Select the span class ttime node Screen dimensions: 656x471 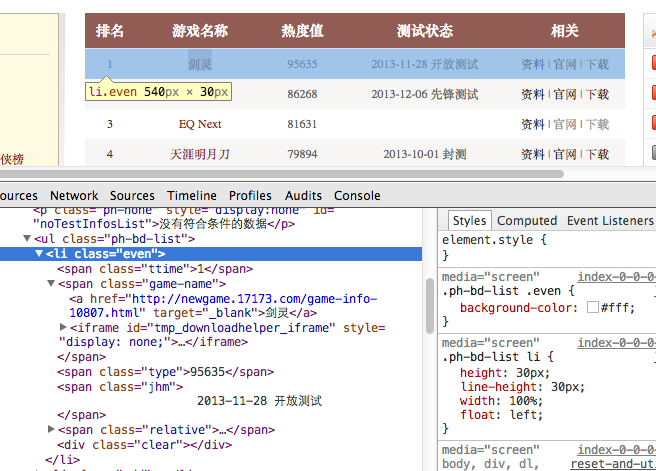[155, 269]
